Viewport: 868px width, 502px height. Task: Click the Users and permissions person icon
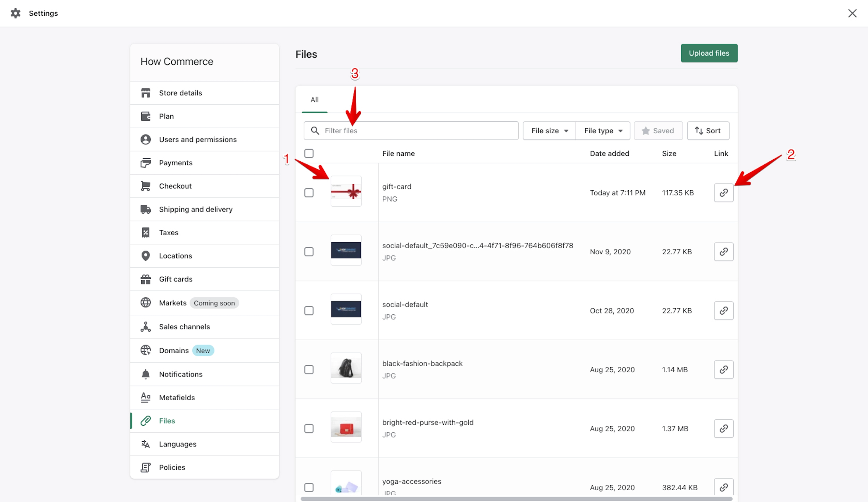(146, 139)
